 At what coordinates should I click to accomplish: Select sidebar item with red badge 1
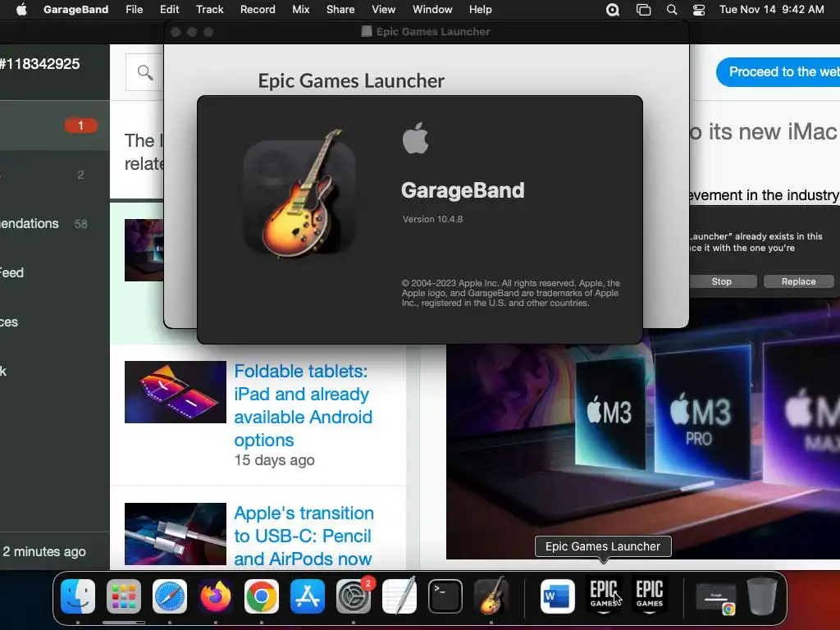(x=55, y=126)
